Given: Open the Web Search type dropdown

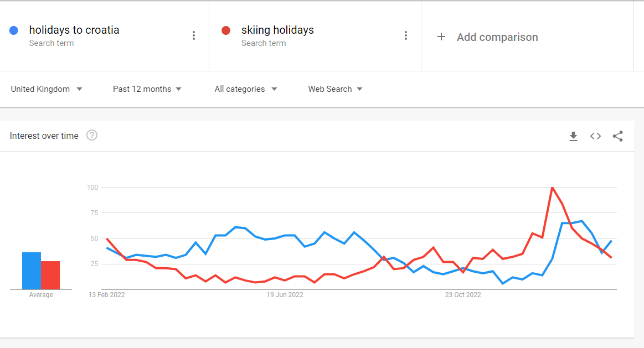Looking at the screenshot, I should [335, 89].
